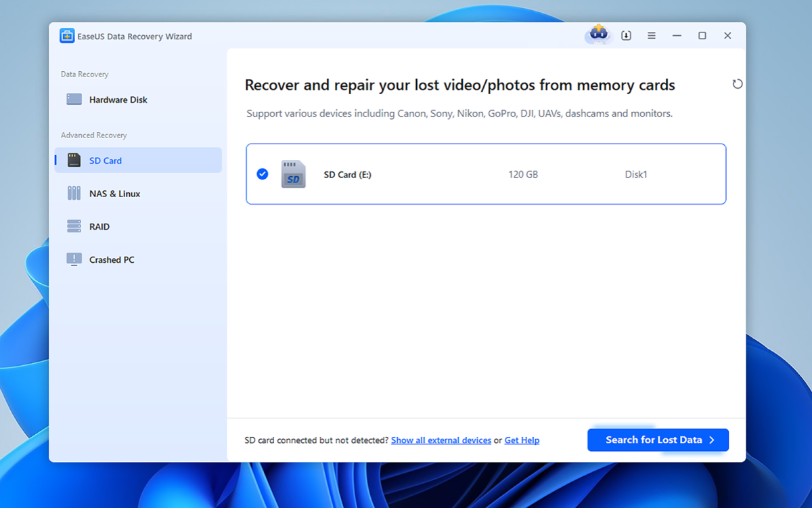Click the robot assistant icon in title bar

pos(597,35)
